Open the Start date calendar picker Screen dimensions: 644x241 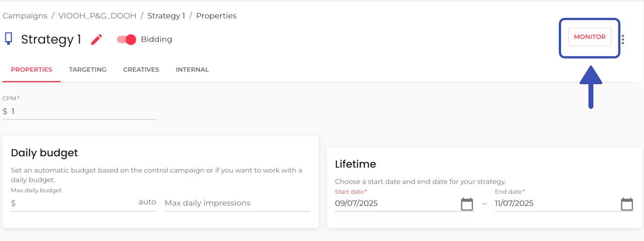click(467, 204)
